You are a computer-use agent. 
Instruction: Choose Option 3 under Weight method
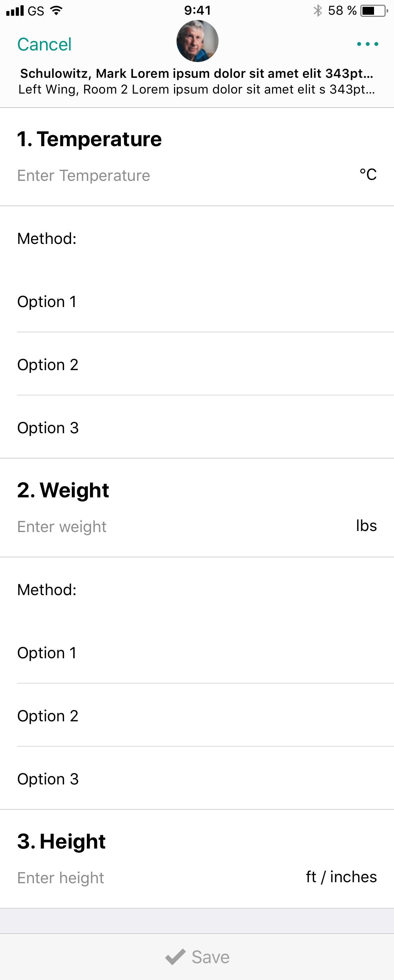[x=197, y=778]
